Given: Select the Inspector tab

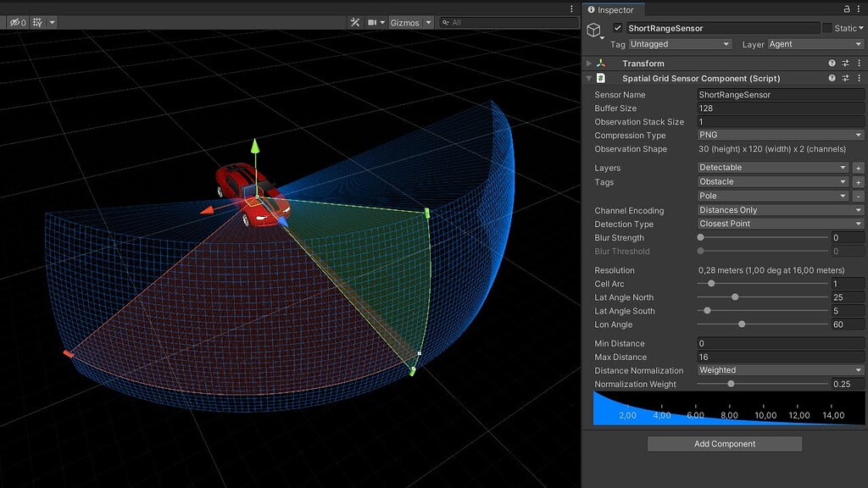Looking at the screenshot, I should [x=613, y=9].
